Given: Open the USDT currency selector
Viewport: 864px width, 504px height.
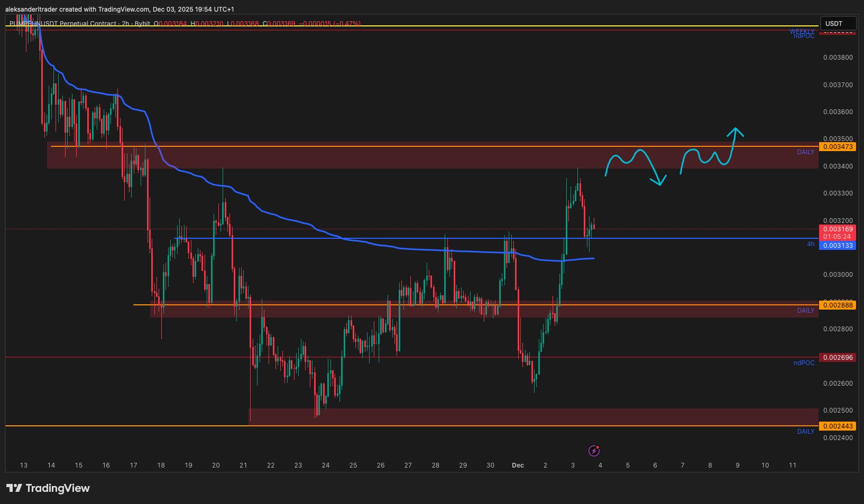Looking at the screenshot, I should coord(838,23).
